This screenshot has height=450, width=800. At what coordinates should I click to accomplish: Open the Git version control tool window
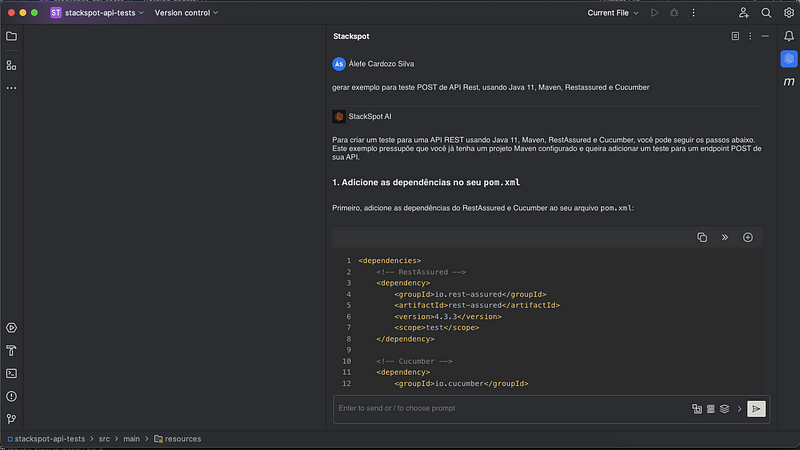[x=11, y=419]
